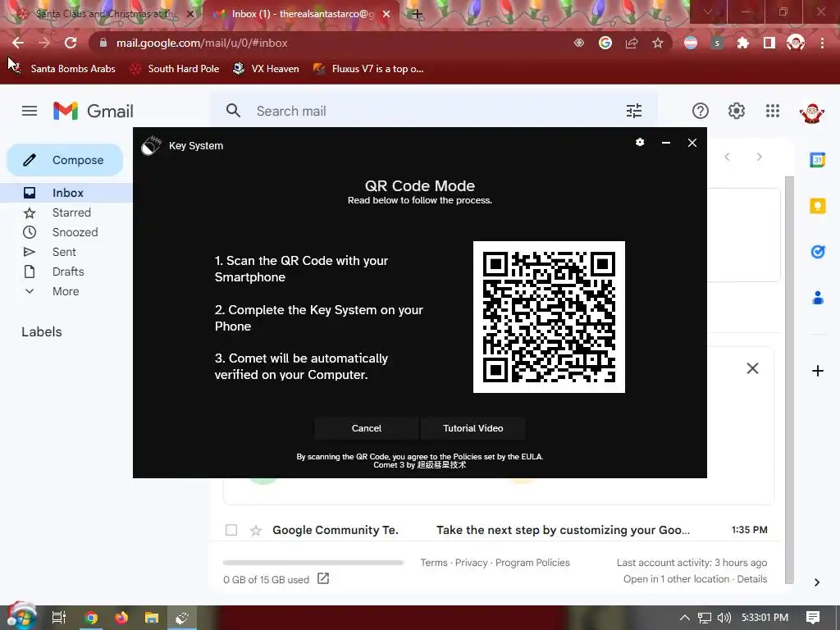This screenshot has height=630, width=840.
Task: Star the Google Community Team email
Action: coord(256,531)
